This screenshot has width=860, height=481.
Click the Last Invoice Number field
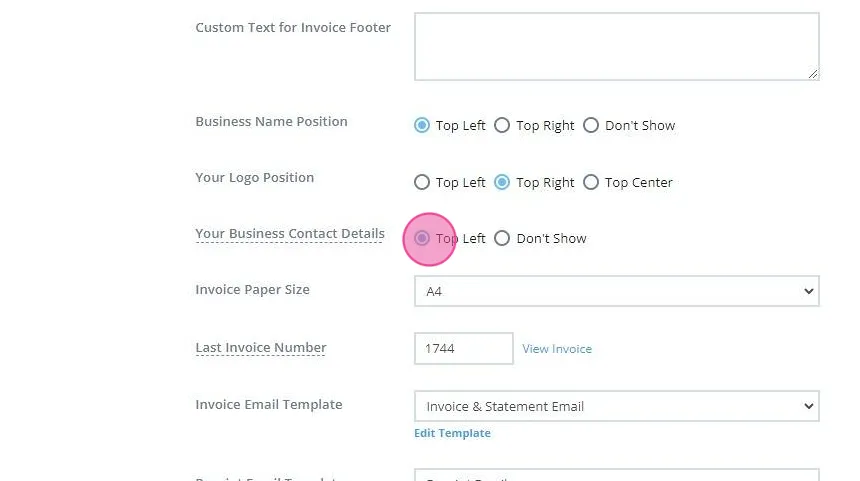(463, 348)
